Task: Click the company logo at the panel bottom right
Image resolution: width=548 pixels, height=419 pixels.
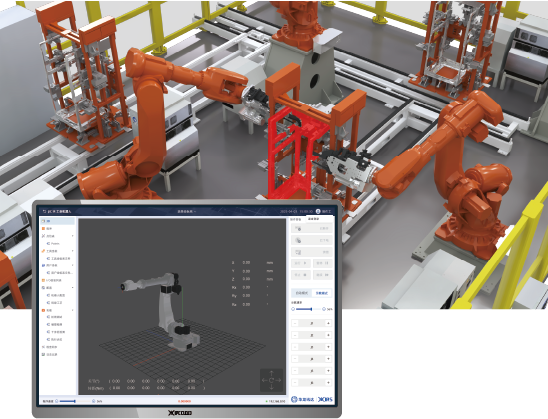Action: (x=312, y=399)
